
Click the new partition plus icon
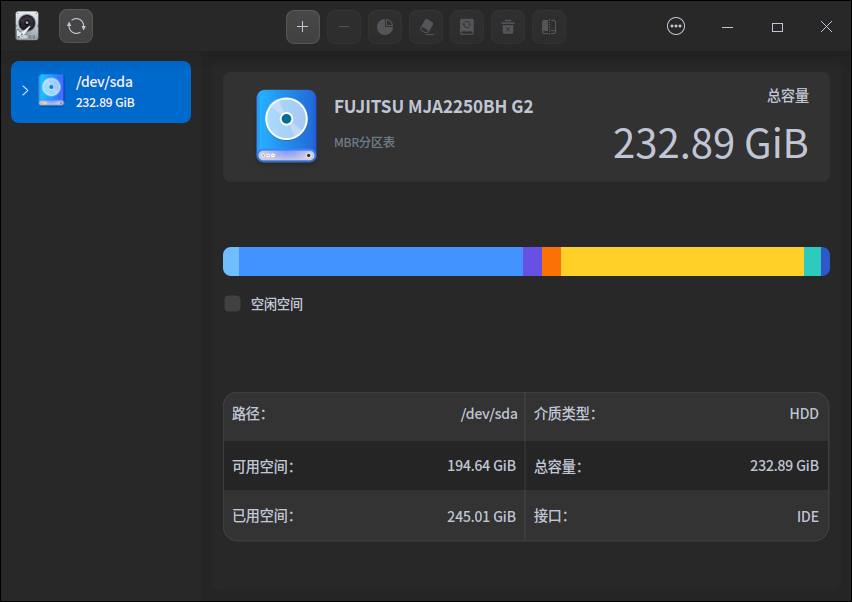point(303,27)
